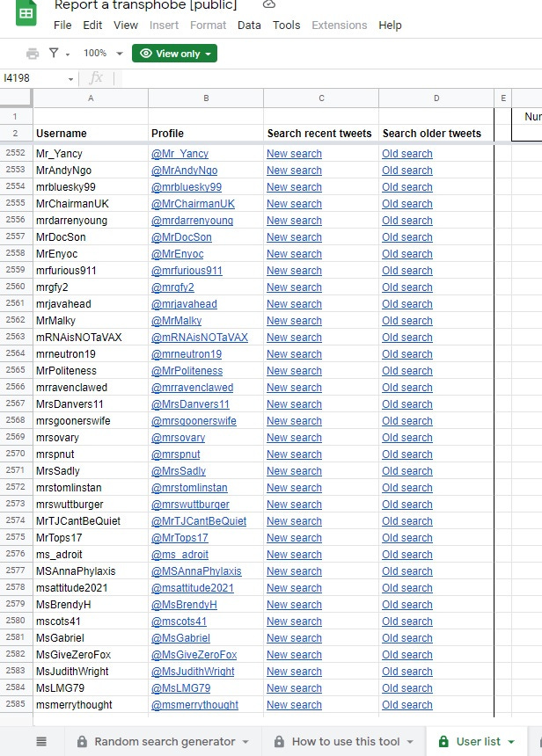542x756 pixels.
Task: Open the View menu
Action: 126,25
